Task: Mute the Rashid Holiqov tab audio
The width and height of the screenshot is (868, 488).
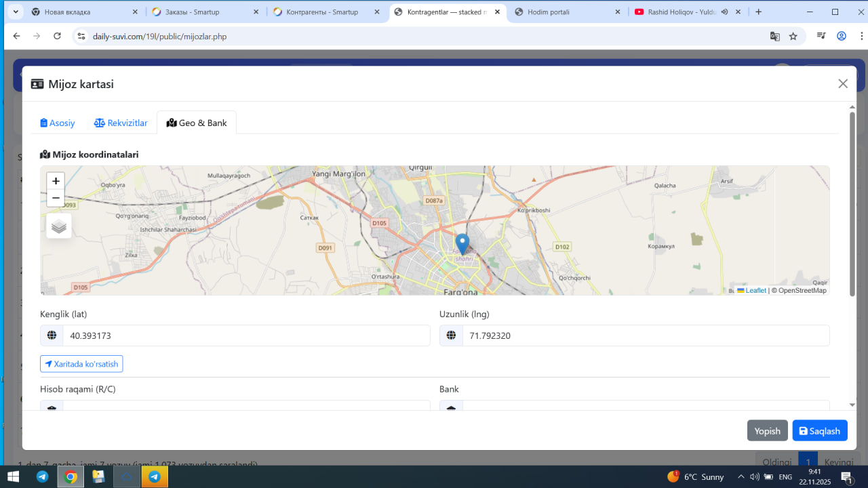Action: [x=724, y=12]
